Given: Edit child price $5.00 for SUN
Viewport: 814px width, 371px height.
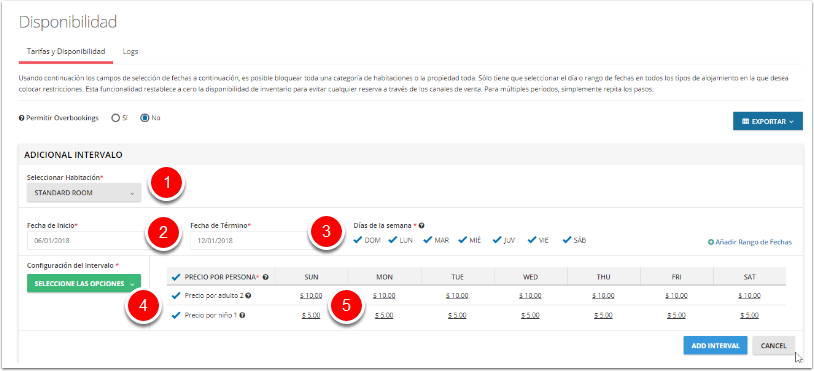Looking at the screenshot, I should 311,315.
